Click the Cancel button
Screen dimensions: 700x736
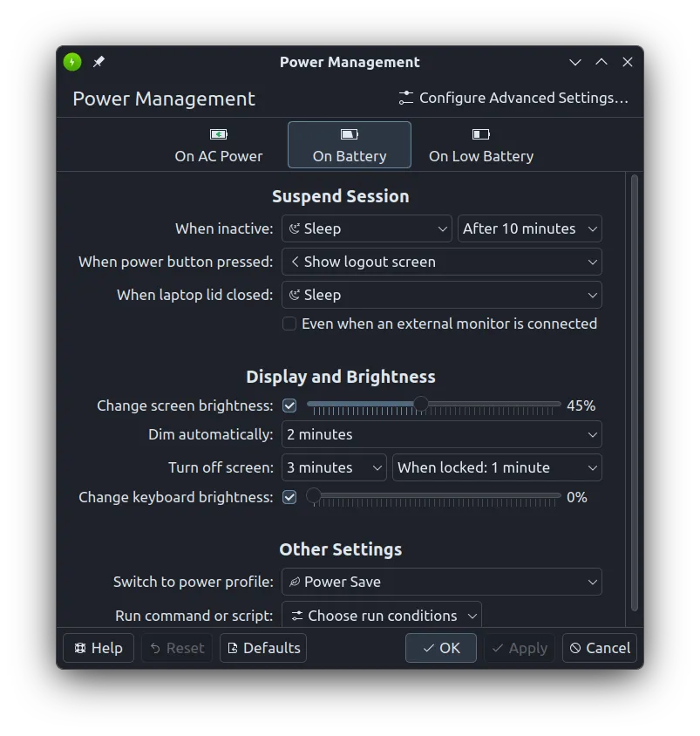(600, 648)
